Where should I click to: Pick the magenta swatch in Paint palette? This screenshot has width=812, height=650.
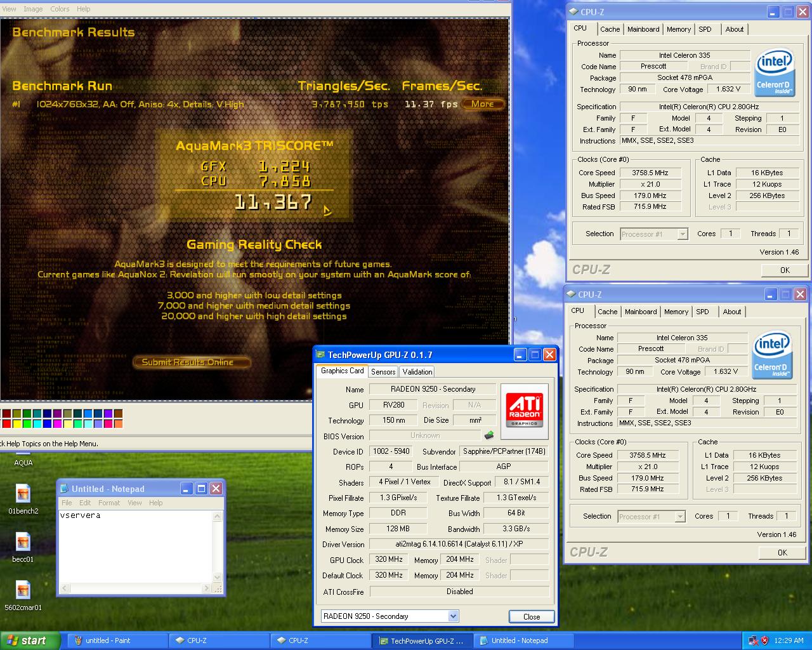coord(58,423)
